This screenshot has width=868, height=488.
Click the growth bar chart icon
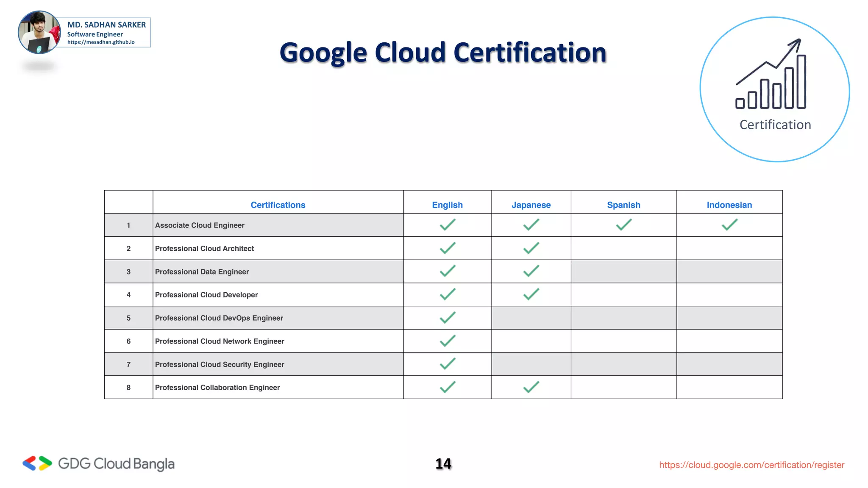pyautogui.click(x=771, y=74)
